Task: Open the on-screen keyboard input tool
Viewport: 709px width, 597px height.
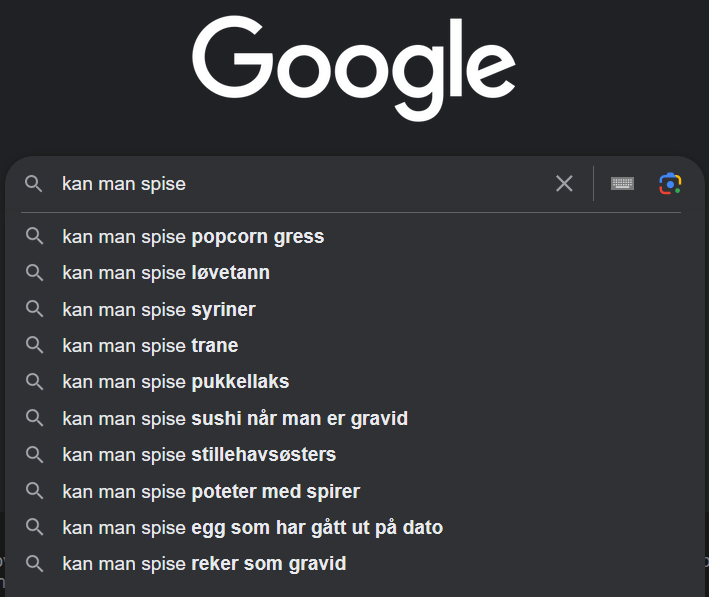Action: pyautogui.click(x=622, y=183)
